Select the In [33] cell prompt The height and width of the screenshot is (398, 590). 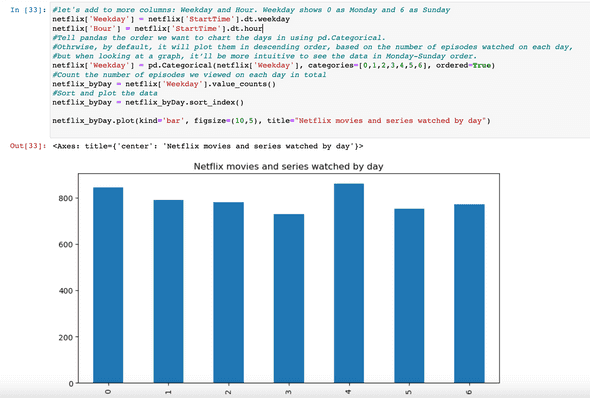pyautogui.click(x=28, y=10)
